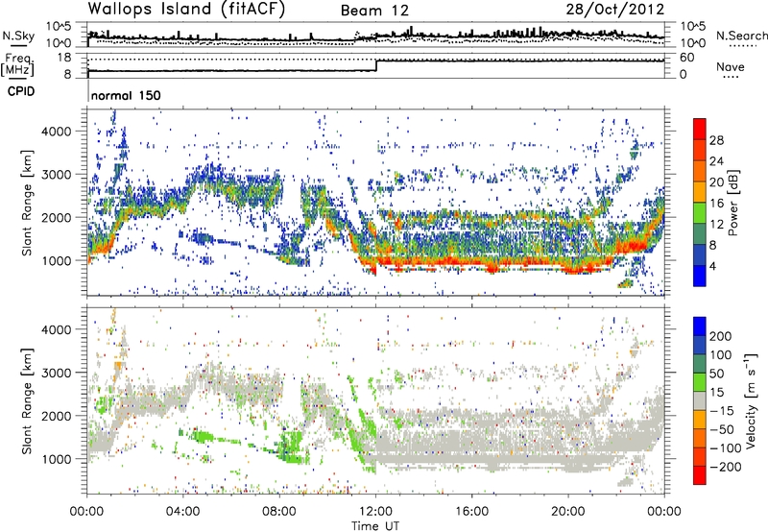The image size is (768, 532).
Task: Select the "Freq. [MHz]" axis label
Action: (17, 65)
